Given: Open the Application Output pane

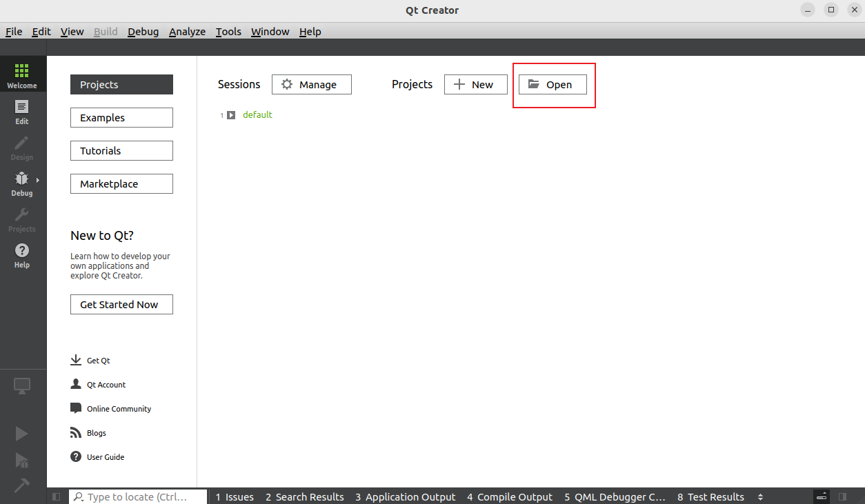Looking at the screenshot, I should click(405, 496).
